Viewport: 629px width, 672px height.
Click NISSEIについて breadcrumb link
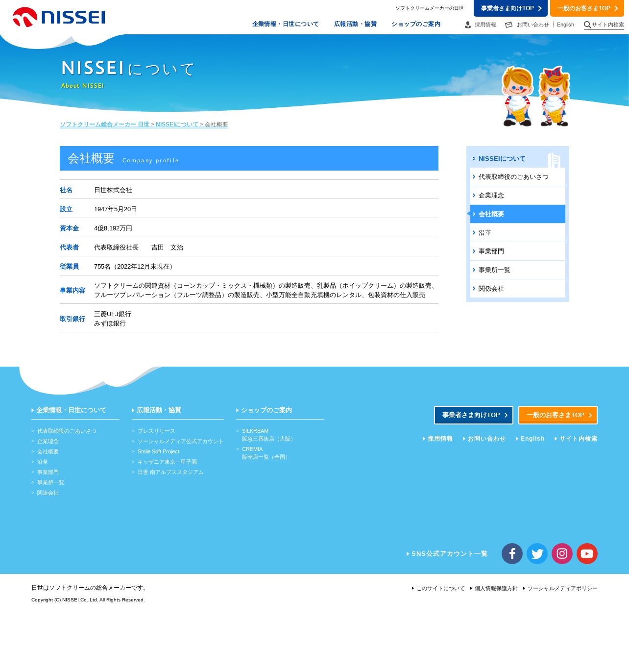(177, 124)
